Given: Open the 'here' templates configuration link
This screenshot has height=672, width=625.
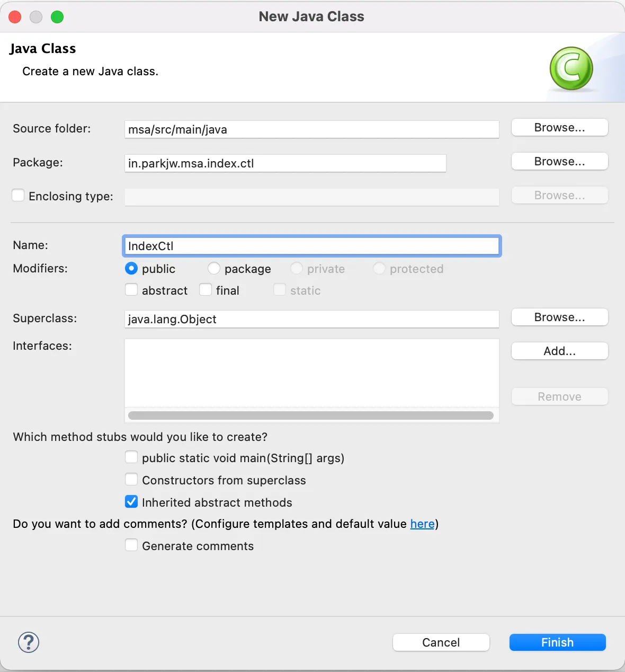Looking at the screenshot, I should (x=422, y=524).
